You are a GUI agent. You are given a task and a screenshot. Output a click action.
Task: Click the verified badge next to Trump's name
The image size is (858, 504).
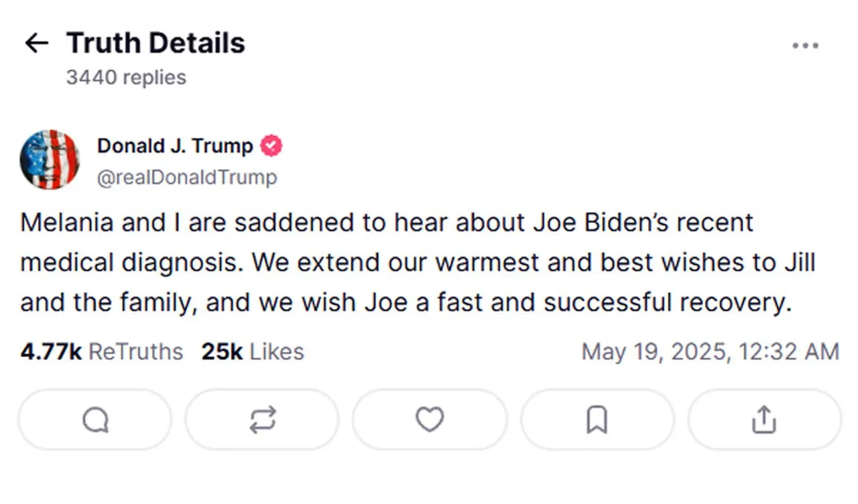[271, 145]
